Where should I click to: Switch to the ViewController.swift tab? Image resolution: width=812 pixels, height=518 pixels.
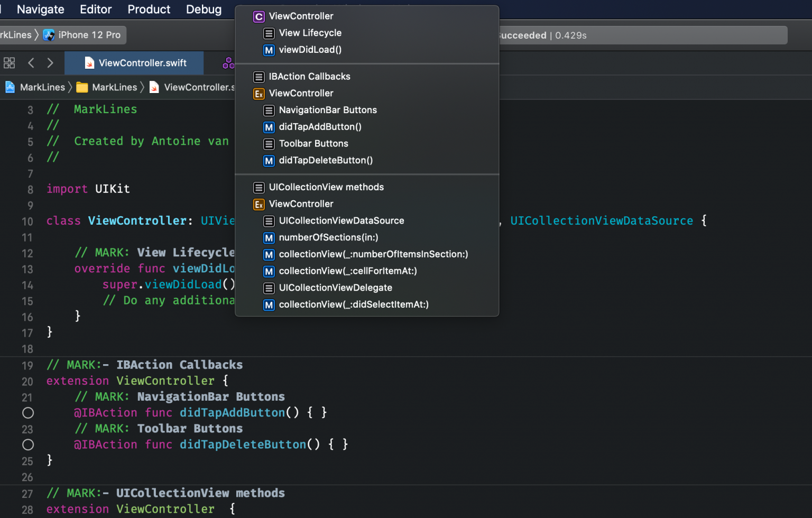tap(134, 62)
